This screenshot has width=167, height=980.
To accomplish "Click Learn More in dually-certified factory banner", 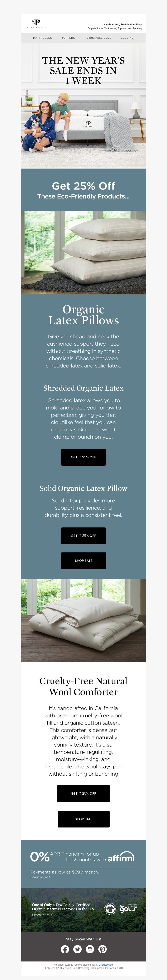I will 42,915.
